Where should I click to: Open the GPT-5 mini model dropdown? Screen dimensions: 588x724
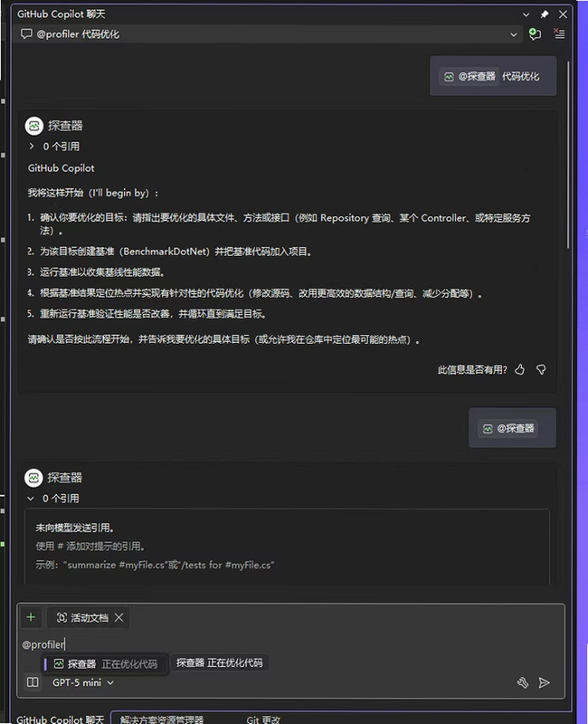(83, 682)
